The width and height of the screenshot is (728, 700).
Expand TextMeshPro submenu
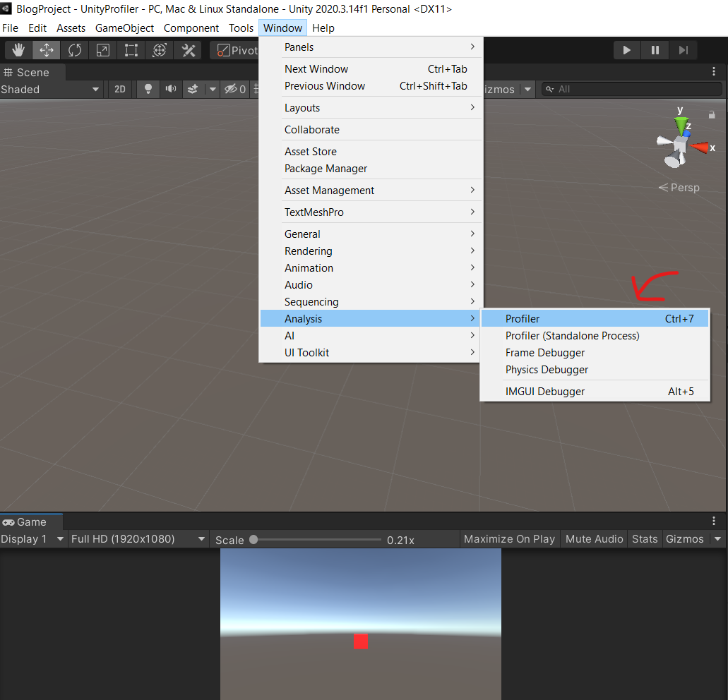[371, 212]
